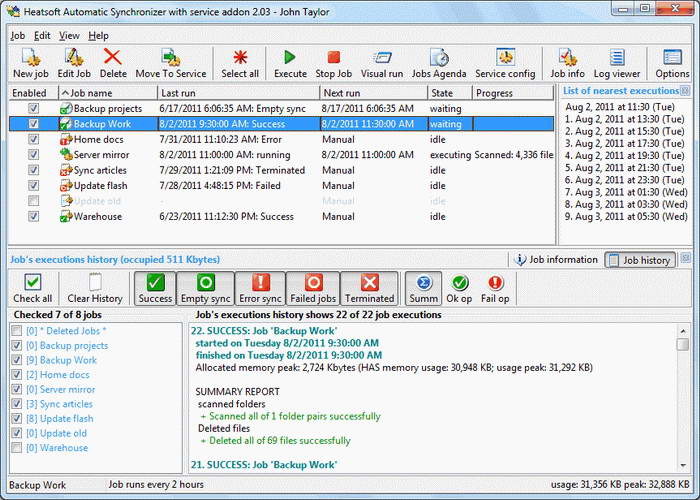Close the job history panel
The width and height of the screenshot is (700, 500).
pos(686,258)
